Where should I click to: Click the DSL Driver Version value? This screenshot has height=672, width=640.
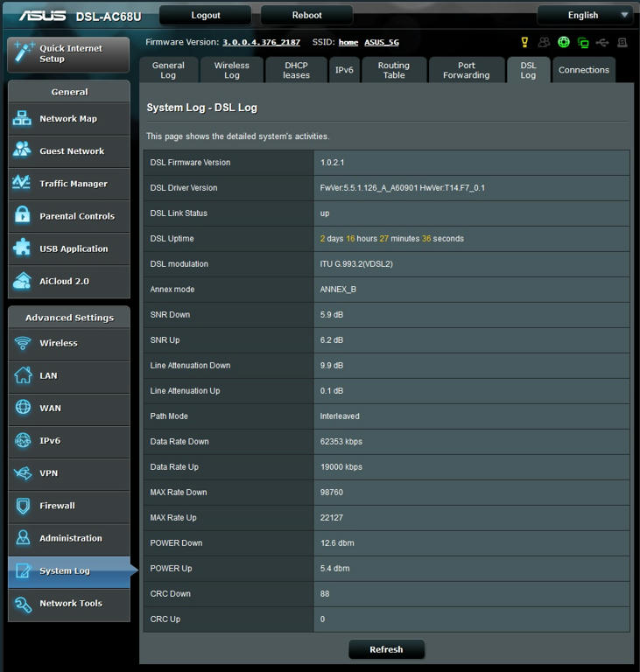[x=403, y=188]
